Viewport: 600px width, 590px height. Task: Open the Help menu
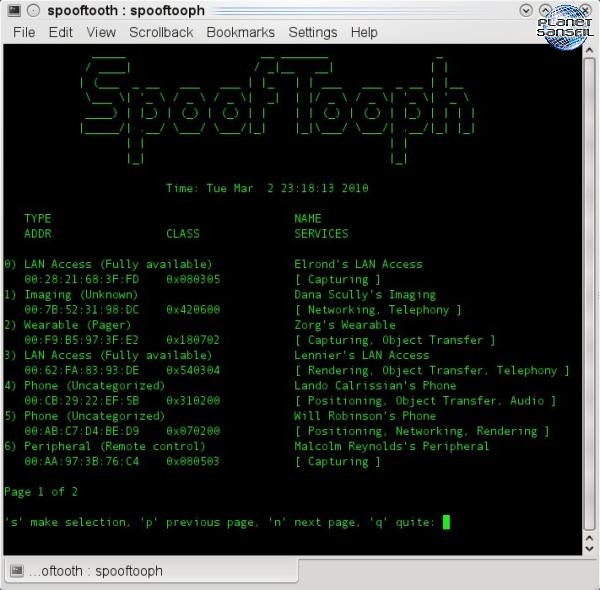364,32
